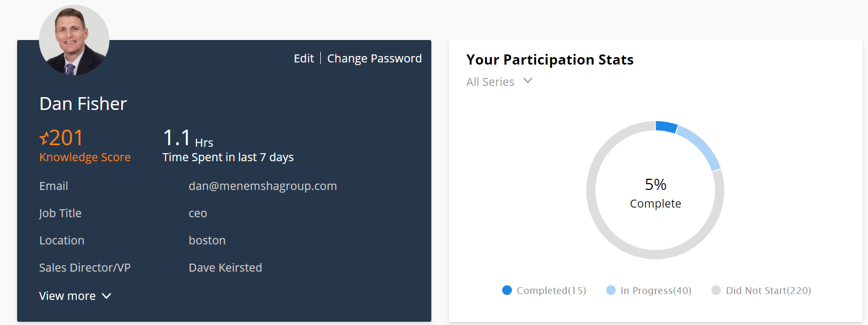The image size is (868, 325).
Task: Click the dan@menemshagroup.com email value
Action: 263,186
